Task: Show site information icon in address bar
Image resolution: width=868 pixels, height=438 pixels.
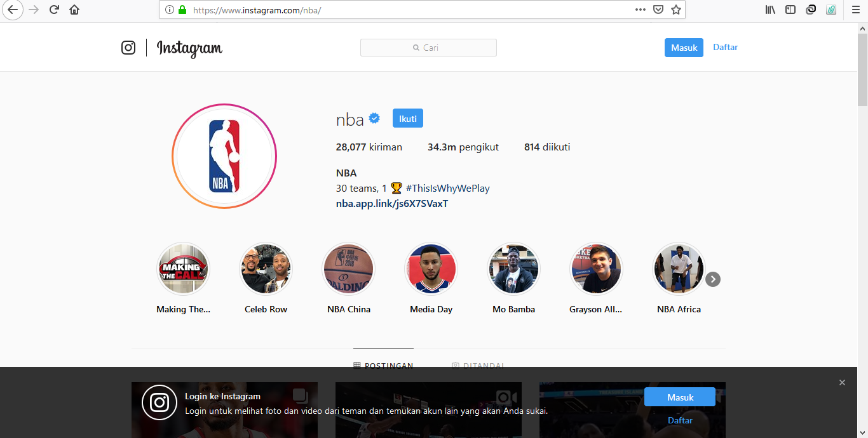Action: pyautogui.click(x=169, y=10)
